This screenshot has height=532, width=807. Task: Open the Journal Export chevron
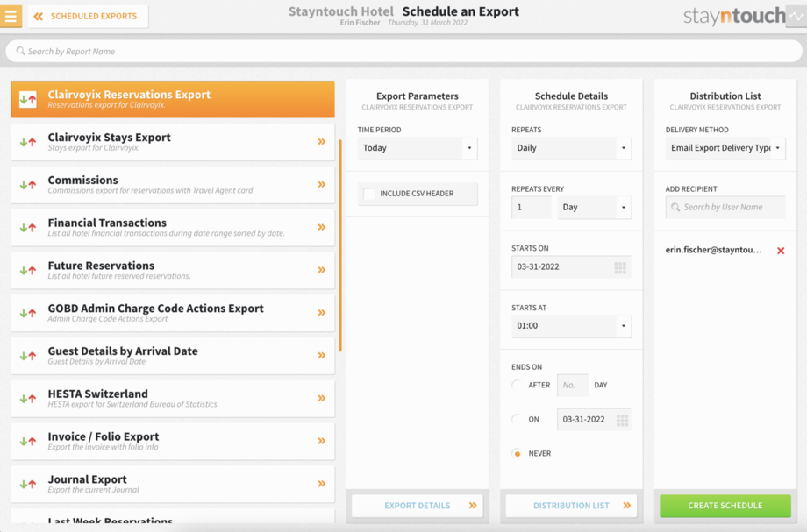click(322, 483)
